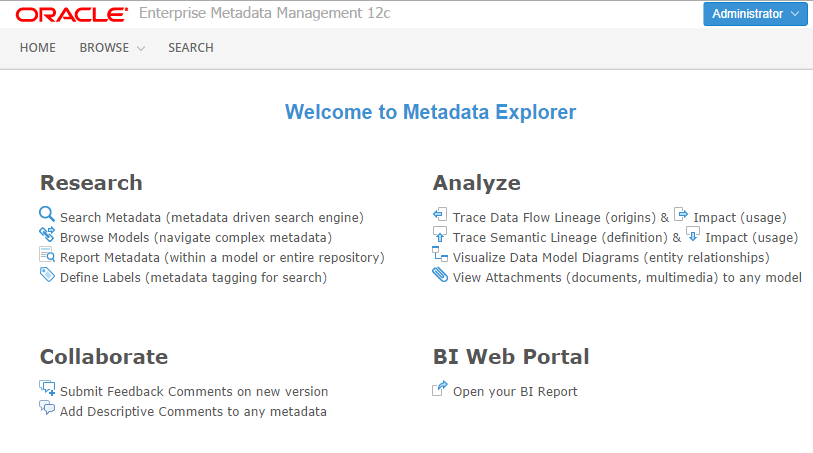Expand the BROWSE menu
813x453 pixels.
click(112, 48)
